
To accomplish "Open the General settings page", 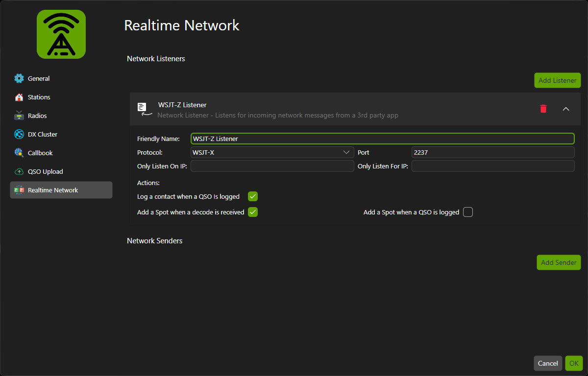I will click(61, 78).
